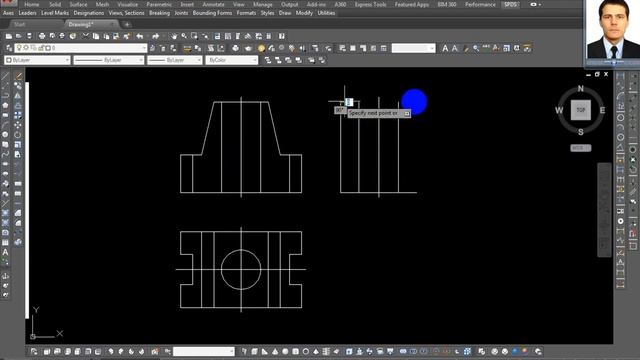The image size is (640, 360).
Task: Click Single Line Text icon in Text toolbar
Action: coord(455,49)
